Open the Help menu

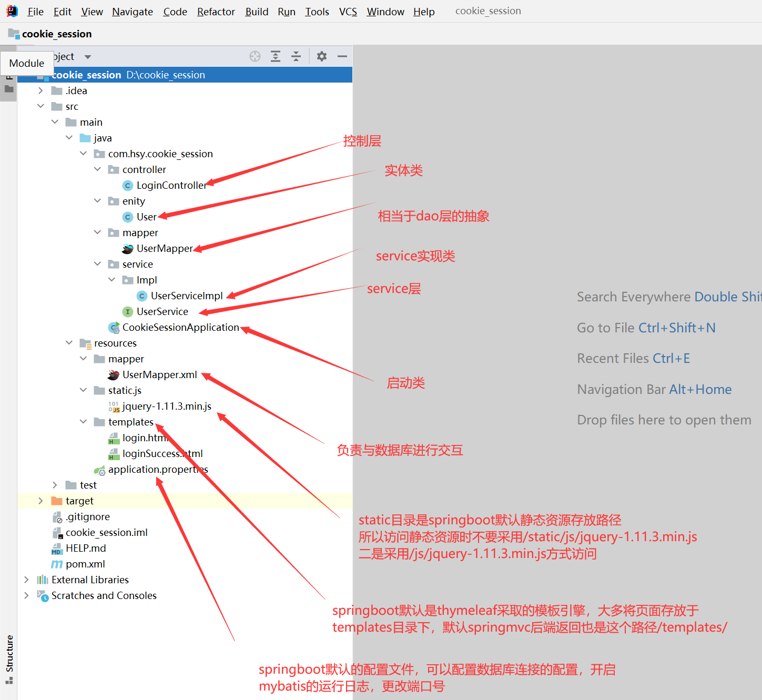[x=424, y=12]
